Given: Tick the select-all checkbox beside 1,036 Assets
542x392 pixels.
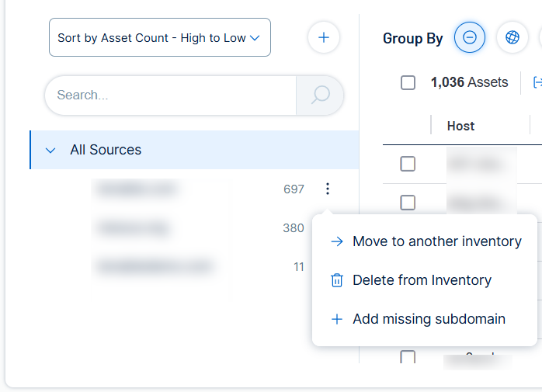Looking at the screenshot, I should 408,82.
